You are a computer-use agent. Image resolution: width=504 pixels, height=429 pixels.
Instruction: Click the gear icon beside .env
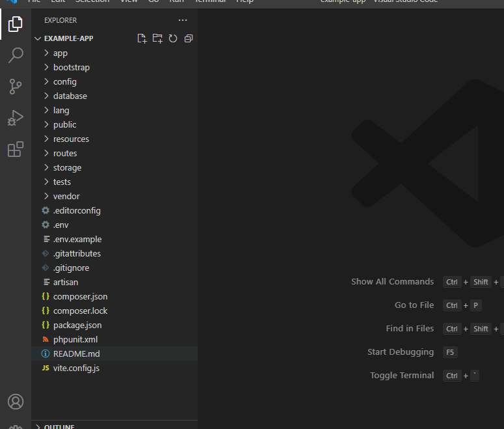pyautogui.click(x=46, y=225)
